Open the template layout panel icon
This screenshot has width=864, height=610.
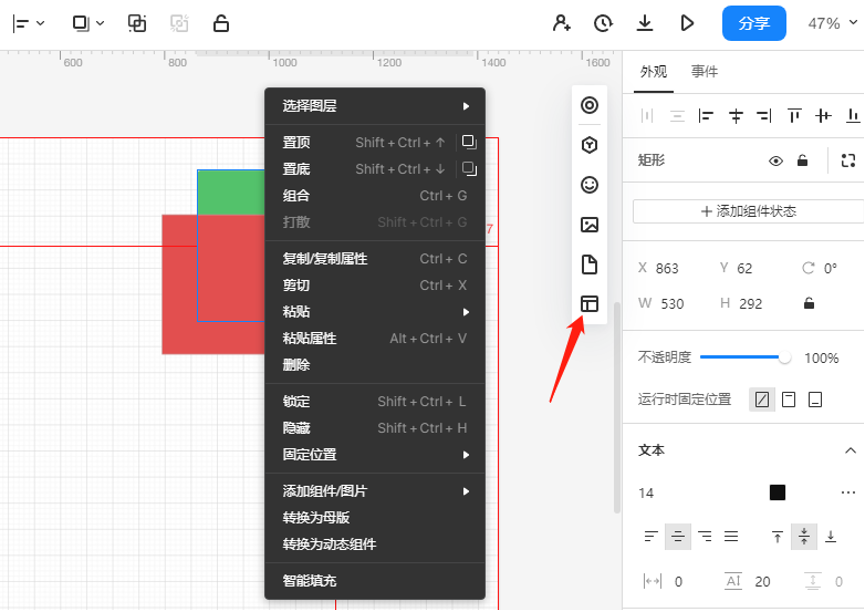point(590,304)
